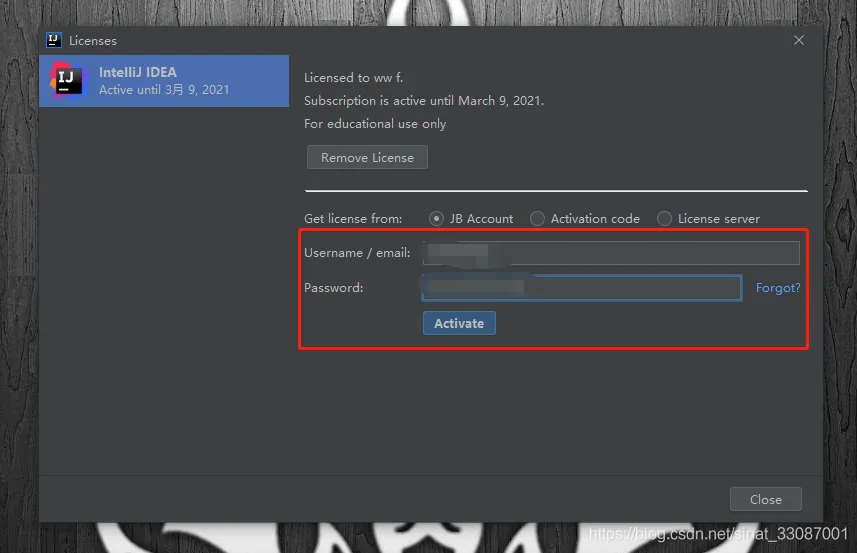This screenshot has width=857, height=553.
Task: Click the Remove License button
Action: coord(367,157)
